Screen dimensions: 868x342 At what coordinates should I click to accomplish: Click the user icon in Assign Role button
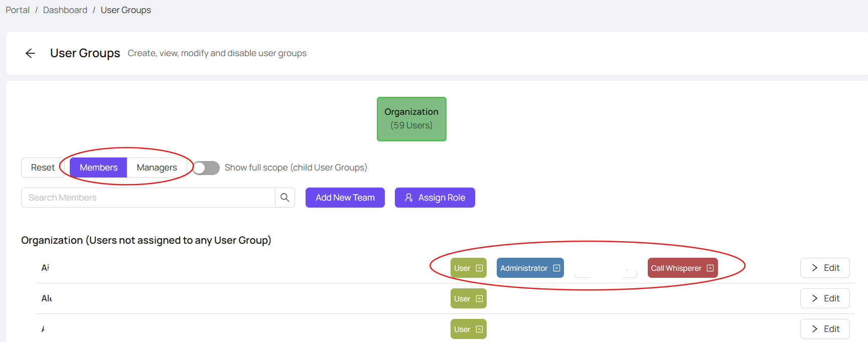coord(409,198)
